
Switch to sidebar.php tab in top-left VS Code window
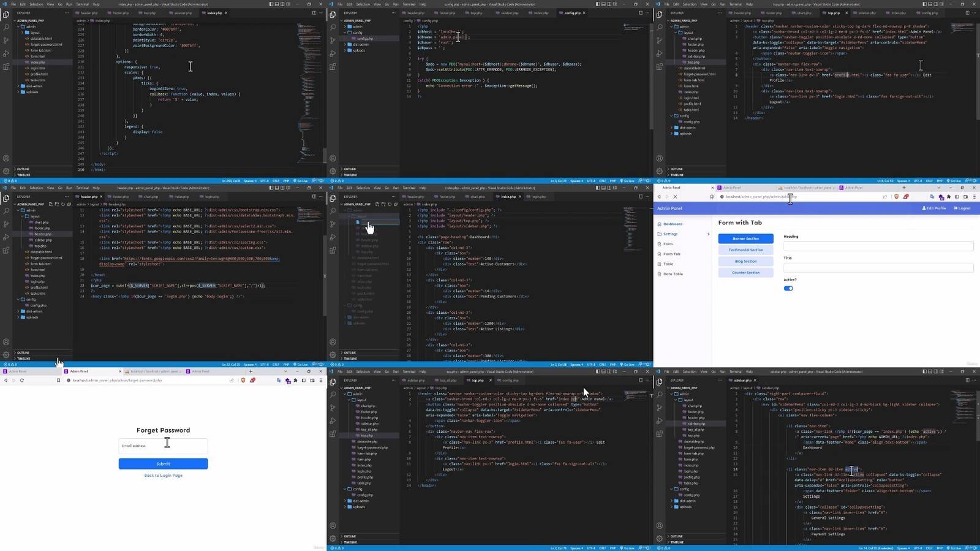coord(183,13)
